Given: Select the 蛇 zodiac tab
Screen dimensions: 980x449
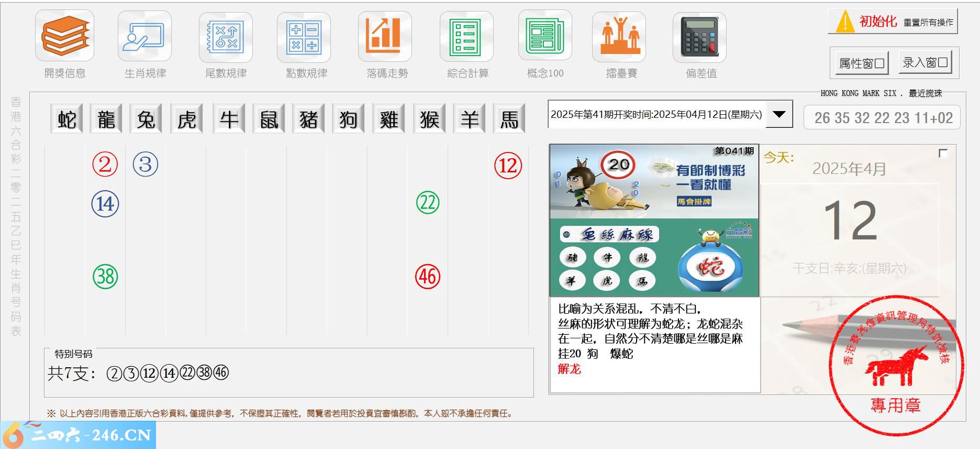Looking at the screenshot, I should click(66, 119).
